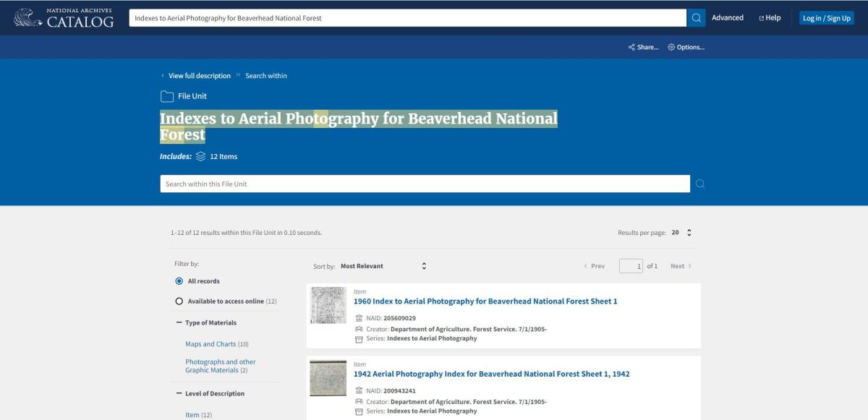Click the Search within this File Unit field

click(425, 184)
